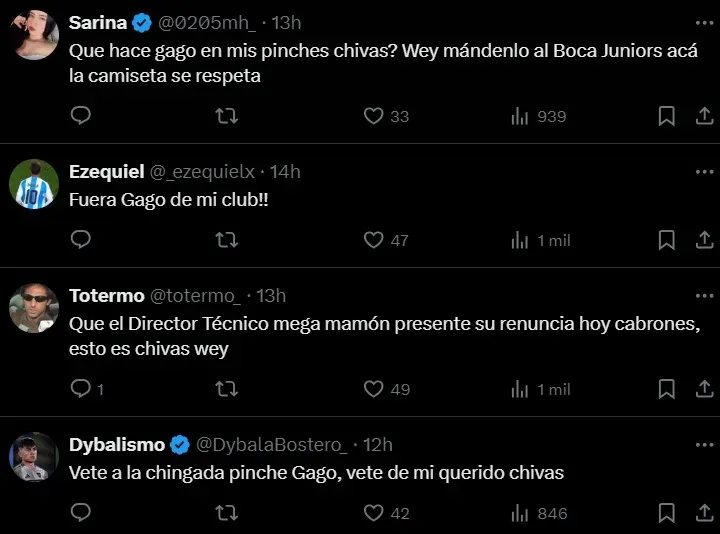This screenshot has width=720, height=534.
Task: Share Ezequiel's tweet
Action: click(703, 240)
